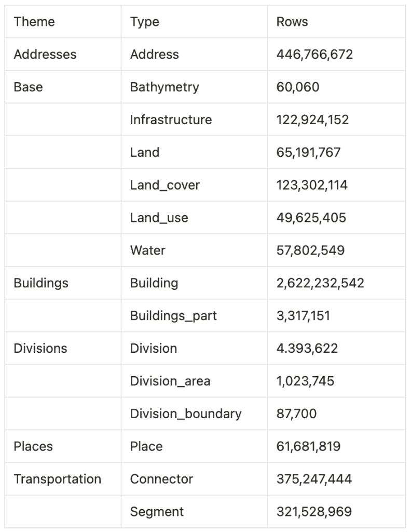Select the Land_use type cell
Screen dimensions: 411x532
tap(159, 218)
